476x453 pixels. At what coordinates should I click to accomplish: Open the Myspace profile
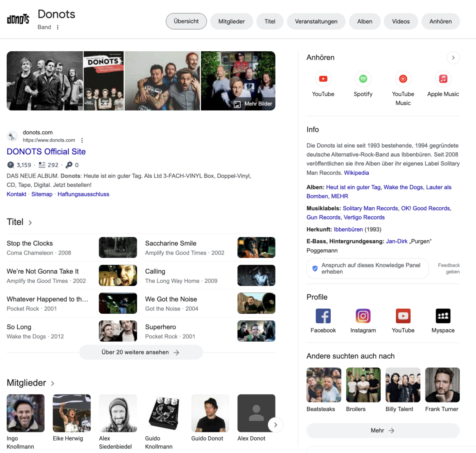tap(443, 316)
